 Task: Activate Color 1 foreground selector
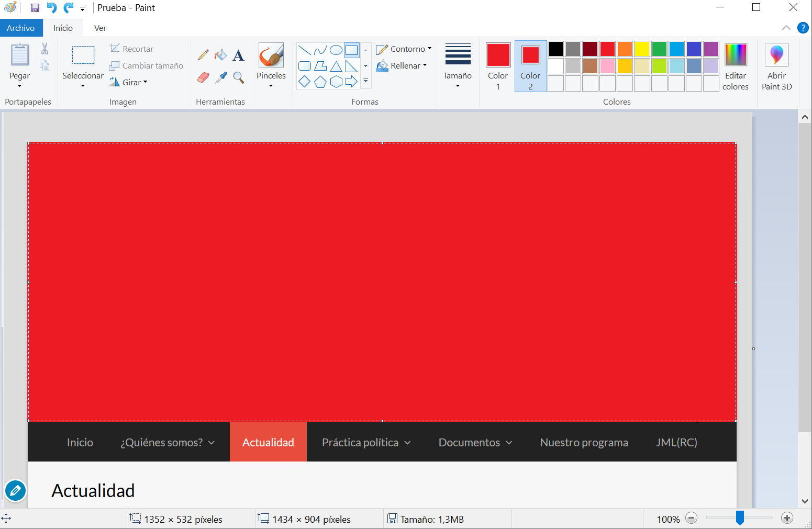click(x=498, y=66)
